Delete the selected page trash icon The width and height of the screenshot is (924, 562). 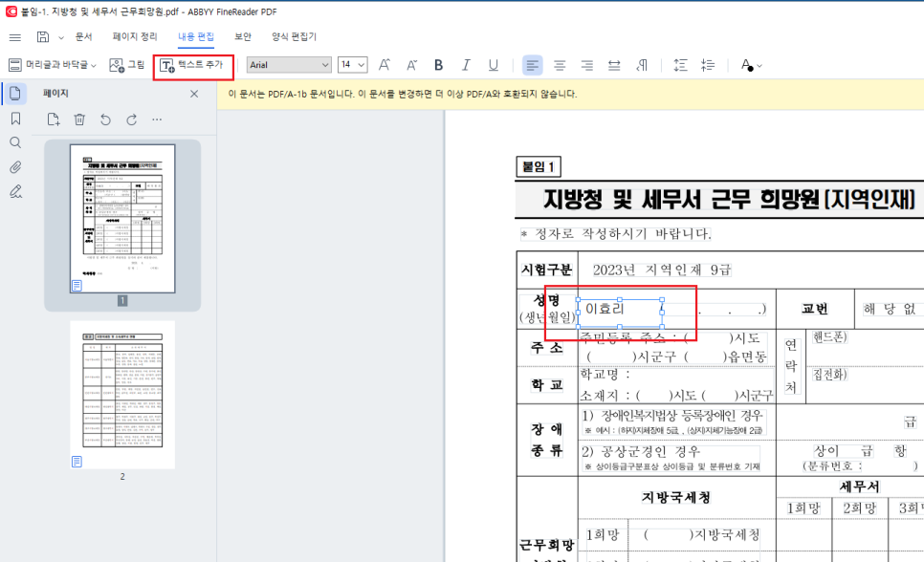click(x=79, y=119)
